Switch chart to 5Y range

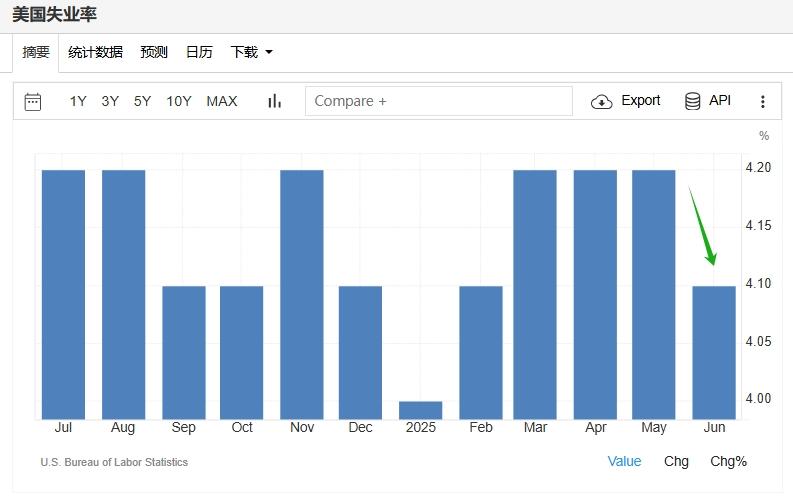pos(142,101)
